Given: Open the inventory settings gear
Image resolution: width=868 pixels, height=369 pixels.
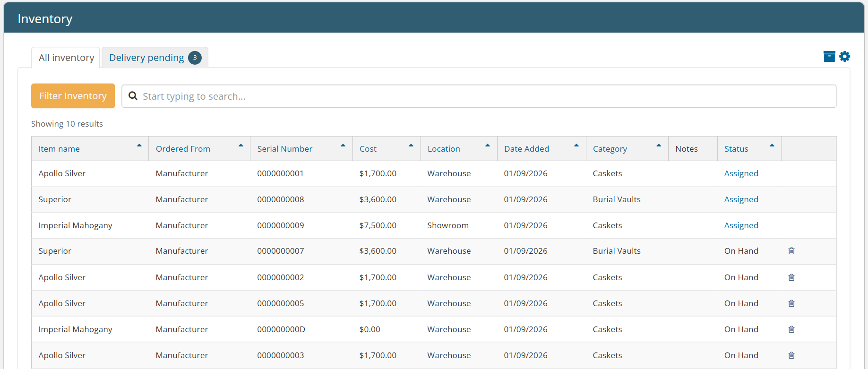Looking at the screenshot, I should click(845, 57).
